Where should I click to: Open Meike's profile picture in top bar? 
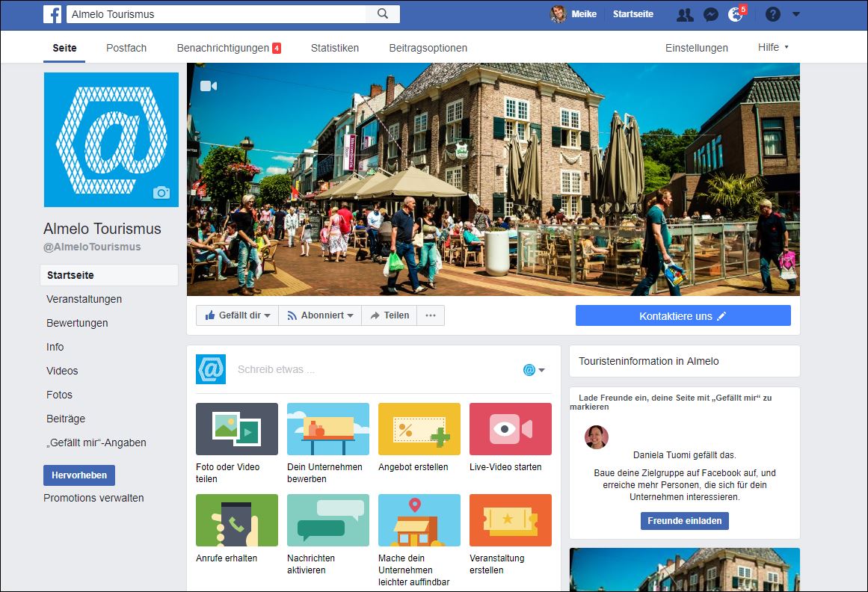pyautogui.click(x=558, y=14)
